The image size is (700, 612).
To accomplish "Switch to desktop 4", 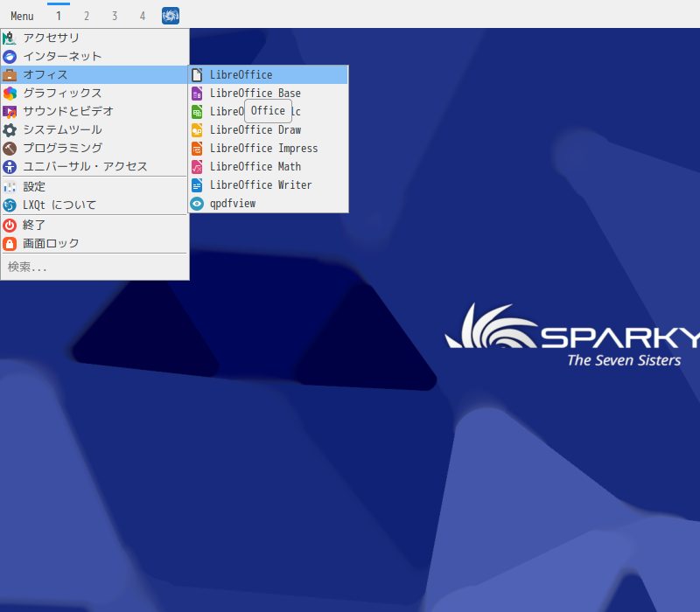I will (143, 16).
